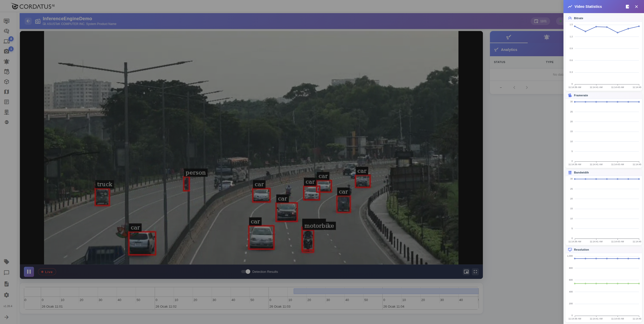Go to next analytics page chevron

pos(527,87)
